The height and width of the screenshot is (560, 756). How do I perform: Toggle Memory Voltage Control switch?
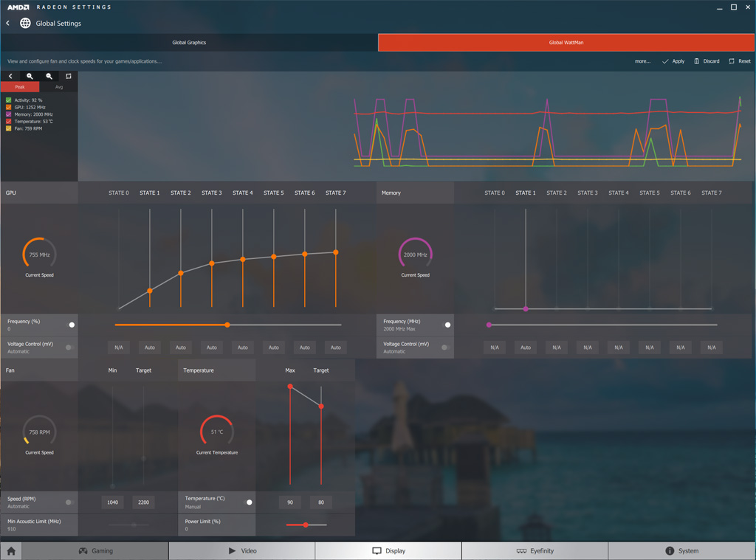445,348
